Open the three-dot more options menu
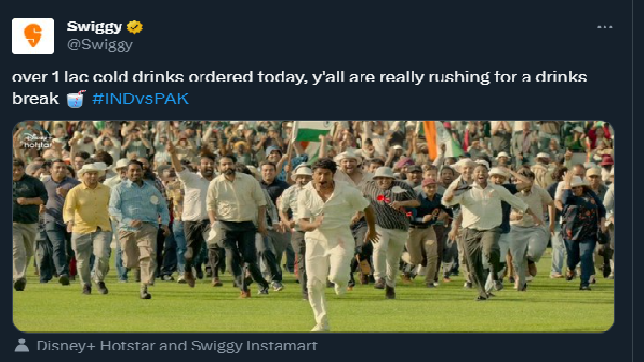The width and height of the screenshot is (644, 362). (605, 27)
